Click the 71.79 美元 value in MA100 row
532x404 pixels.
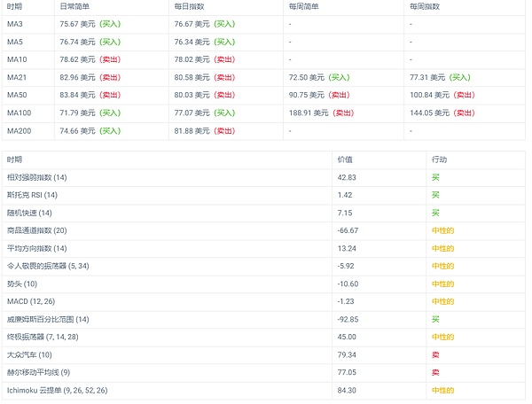tap(78, 113)
